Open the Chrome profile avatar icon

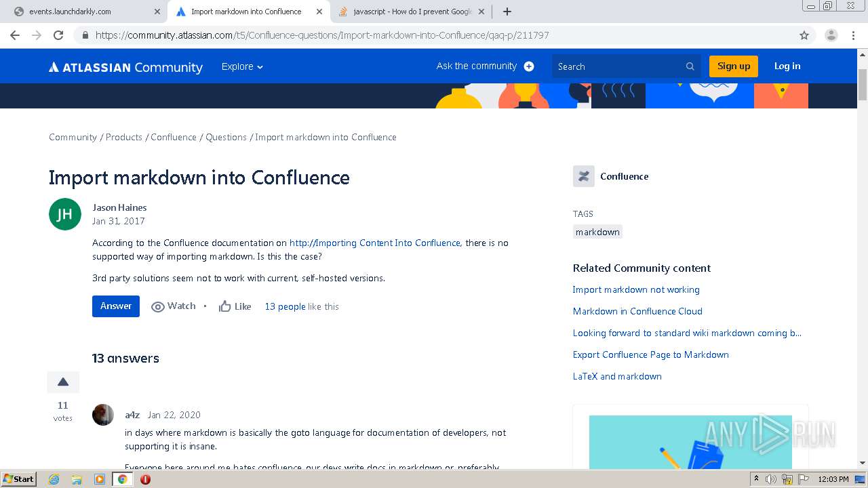click(x=831, y=35)
